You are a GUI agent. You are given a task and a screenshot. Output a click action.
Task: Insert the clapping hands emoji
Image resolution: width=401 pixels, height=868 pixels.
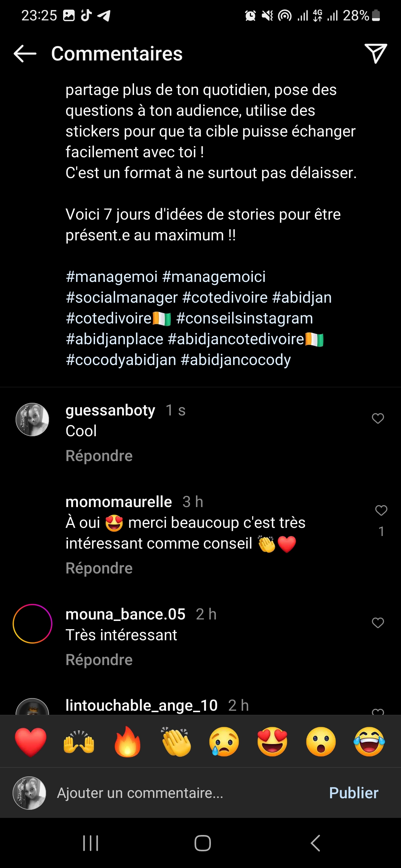point(176,742)
